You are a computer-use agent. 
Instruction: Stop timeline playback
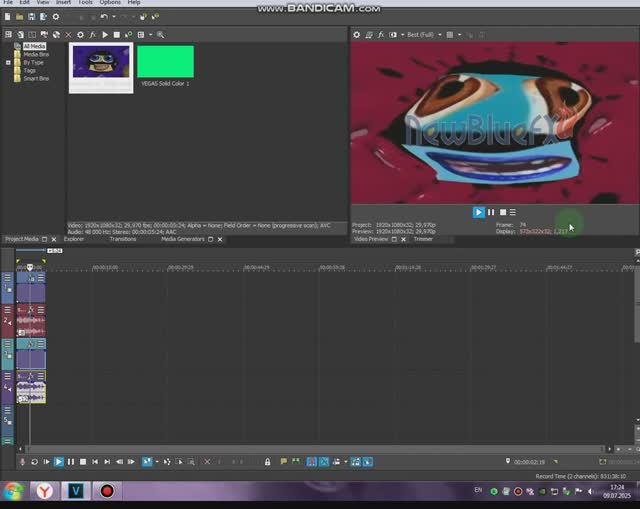pos(83,462)
